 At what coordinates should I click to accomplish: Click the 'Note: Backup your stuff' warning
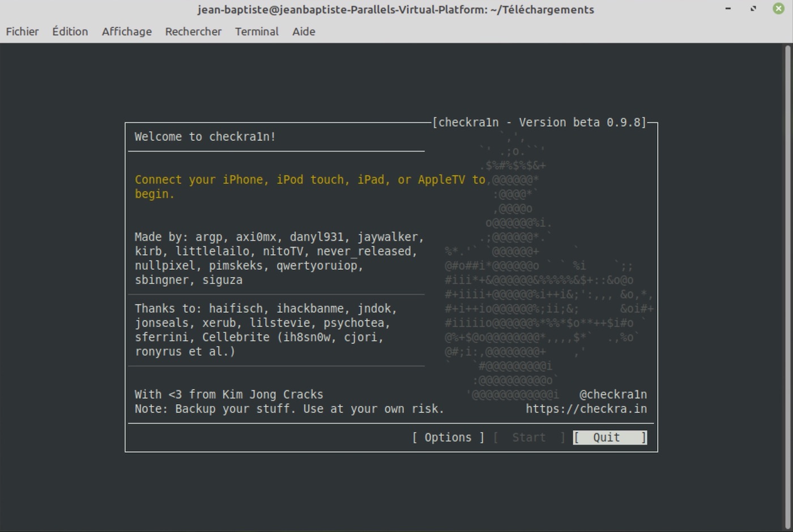click(289, 409)
